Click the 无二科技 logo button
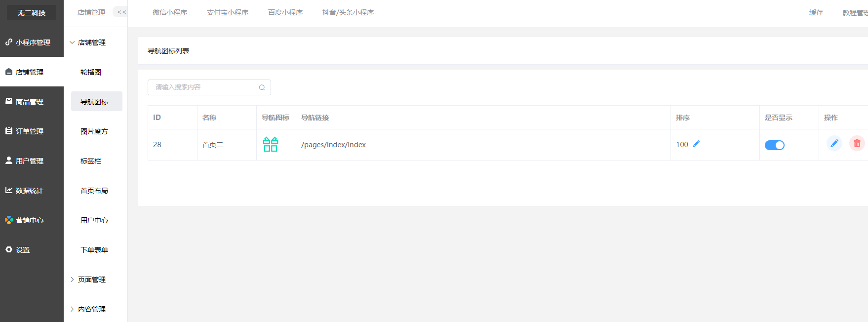The width and height of the screenshot is (868, 322). pyautogui.click(x=32, y=13)
